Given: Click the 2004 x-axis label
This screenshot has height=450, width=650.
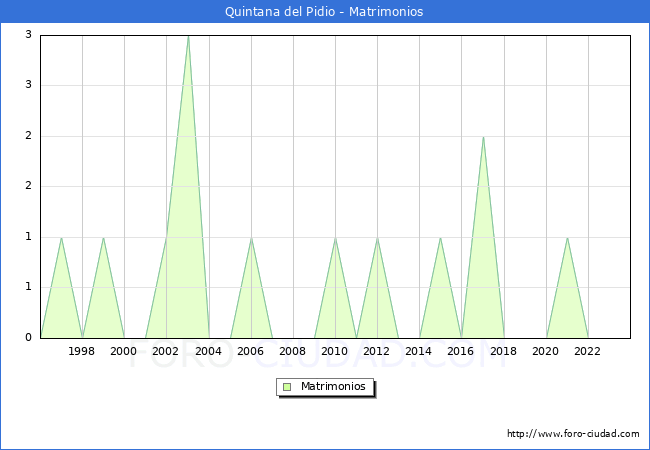Looking at the screenshot, I should click(208, 351).
